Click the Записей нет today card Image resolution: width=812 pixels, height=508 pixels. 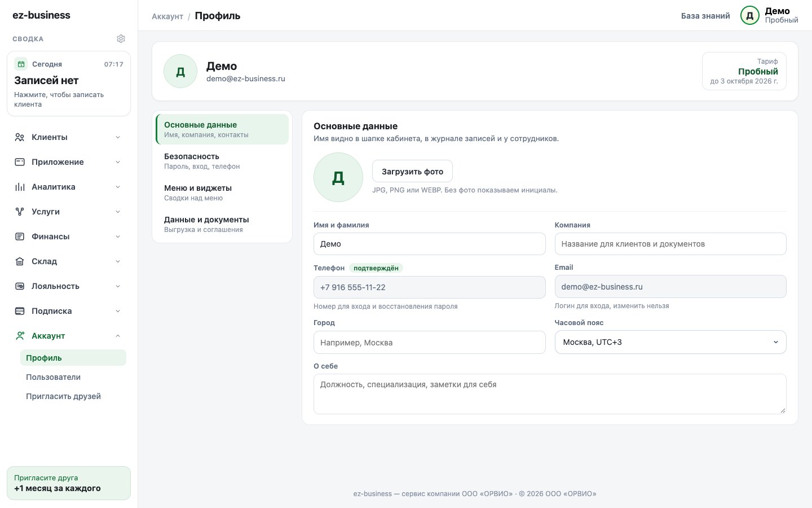69,84
